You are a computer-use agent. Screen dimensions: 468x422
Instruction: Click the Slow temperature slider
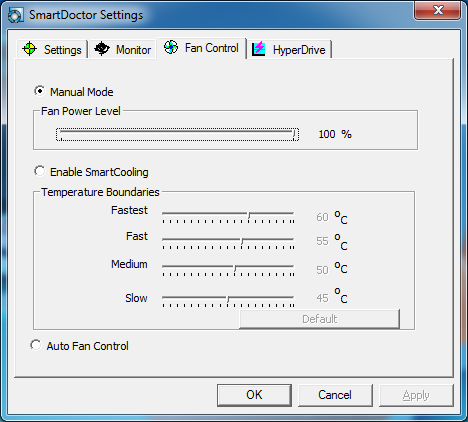point(228,301)
